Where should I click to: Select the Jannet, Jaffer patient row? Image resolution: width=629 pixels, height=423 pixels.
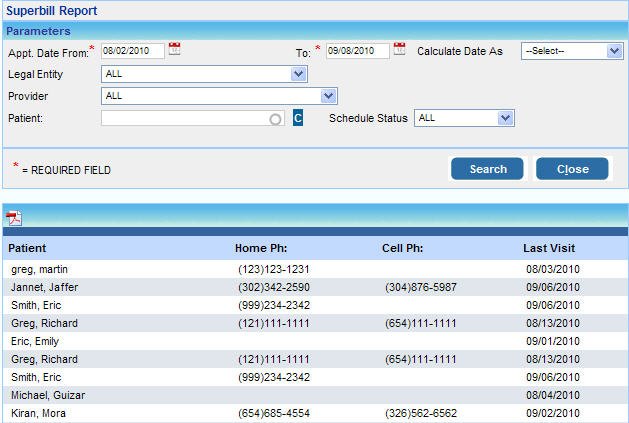click(45, 287)
